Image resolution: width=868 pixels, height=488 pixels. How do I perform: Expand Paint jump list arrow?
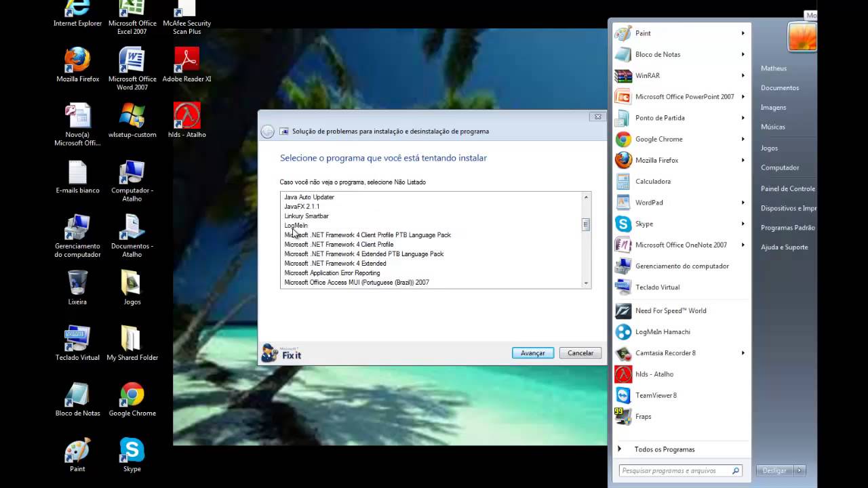click(x=743, y=33)
